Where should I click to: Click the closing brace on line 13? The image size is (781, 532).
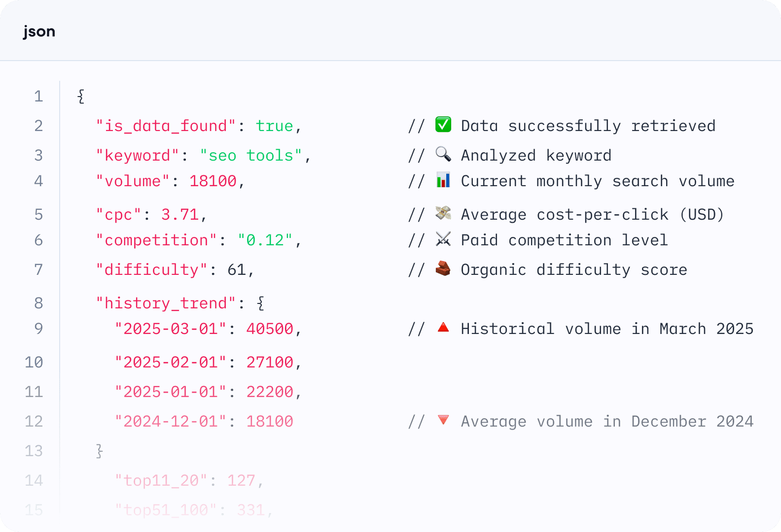coord(100,451)
